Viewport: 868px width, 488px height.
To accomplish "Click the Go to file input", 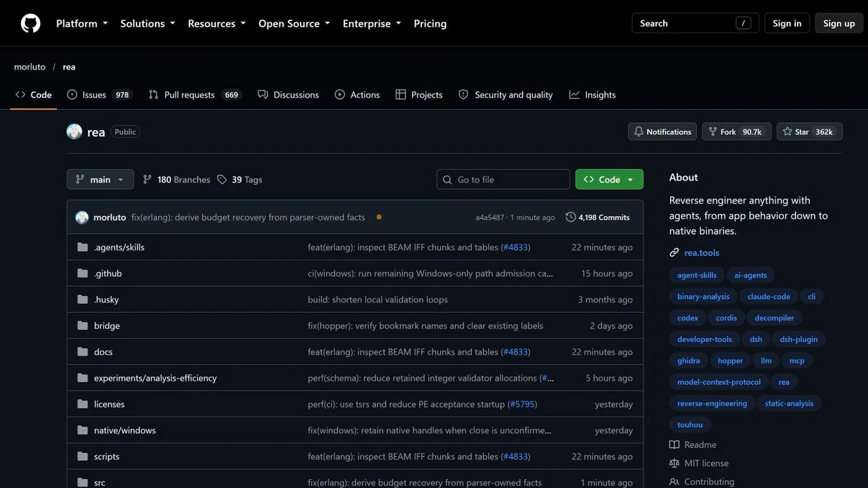I will pyautogui.click(x=503, y=179).
